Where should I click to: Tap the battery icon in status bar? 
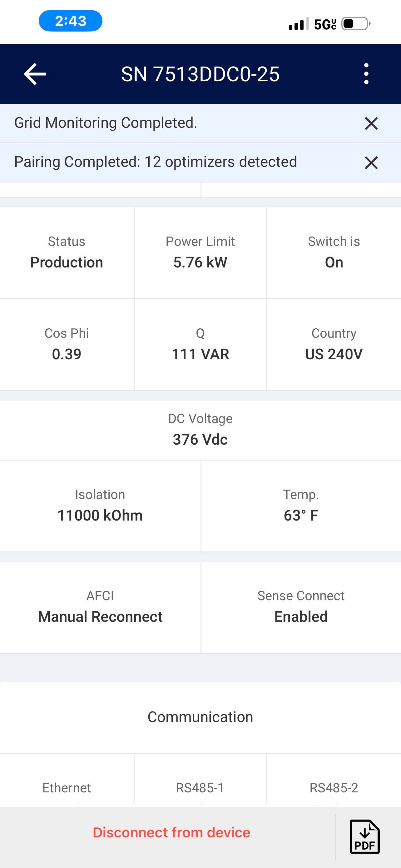[x=355, y=24]
